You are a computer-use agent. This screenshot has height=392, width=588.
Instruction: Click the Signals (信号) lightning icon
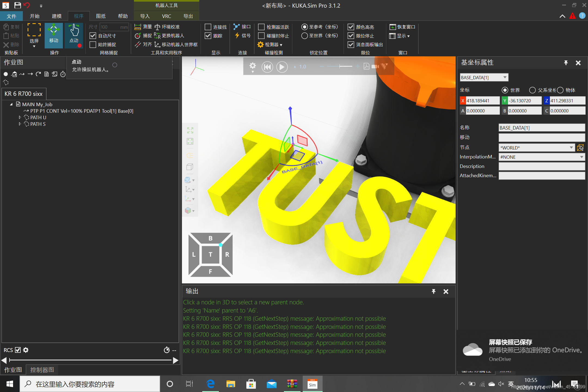point(237,36)
